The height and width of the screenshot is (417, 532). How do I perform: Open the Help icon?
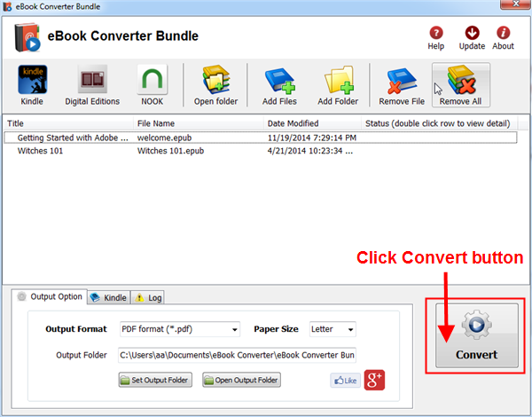[436, 38]
